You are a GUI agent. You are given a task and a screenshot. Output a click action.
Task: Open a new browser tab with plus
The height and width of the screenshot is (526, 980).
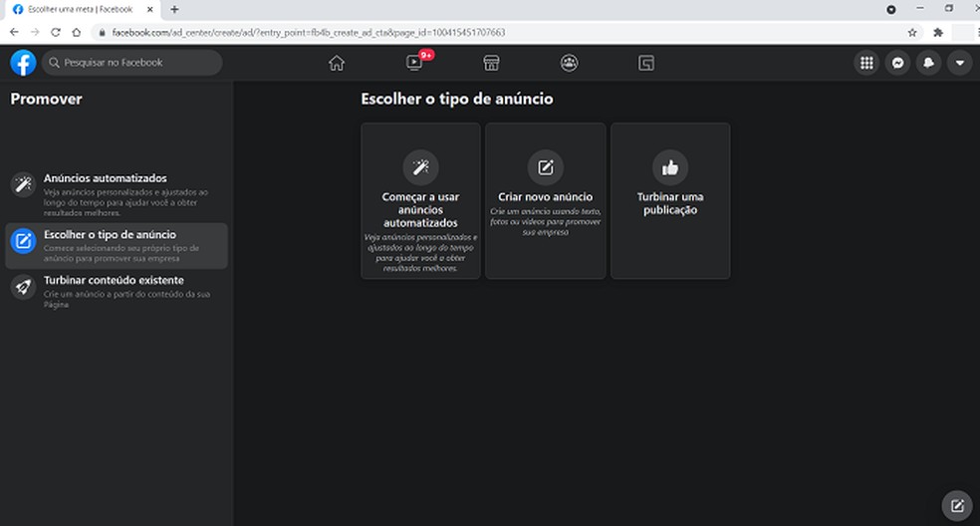point(174,9)
